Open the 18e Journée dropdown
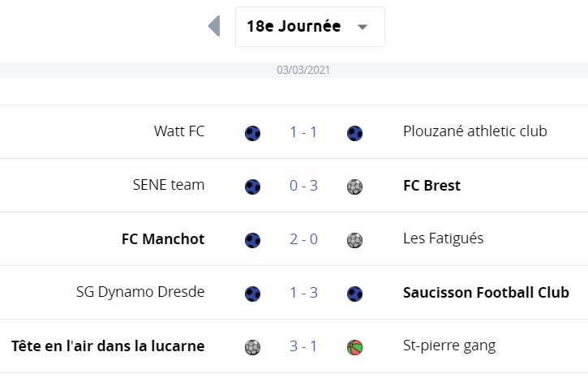Image resolution: width=588 pixels, height=382 pixels. 310,27
